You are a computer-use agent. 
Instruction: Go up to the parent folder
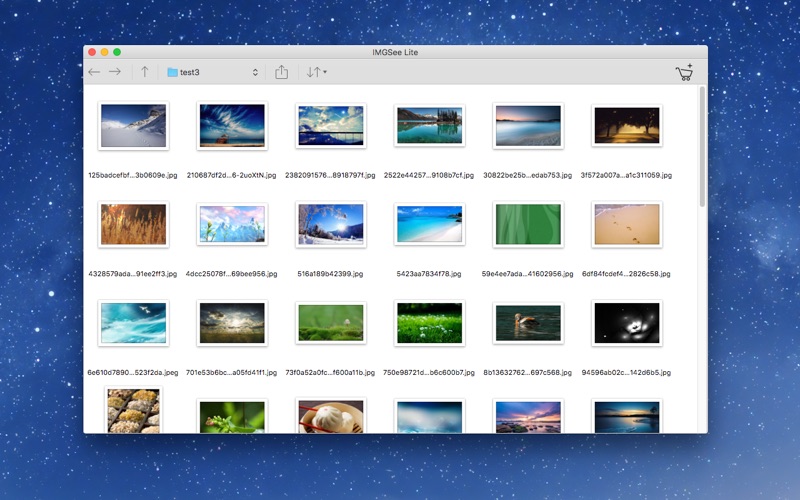pos(145,72)
